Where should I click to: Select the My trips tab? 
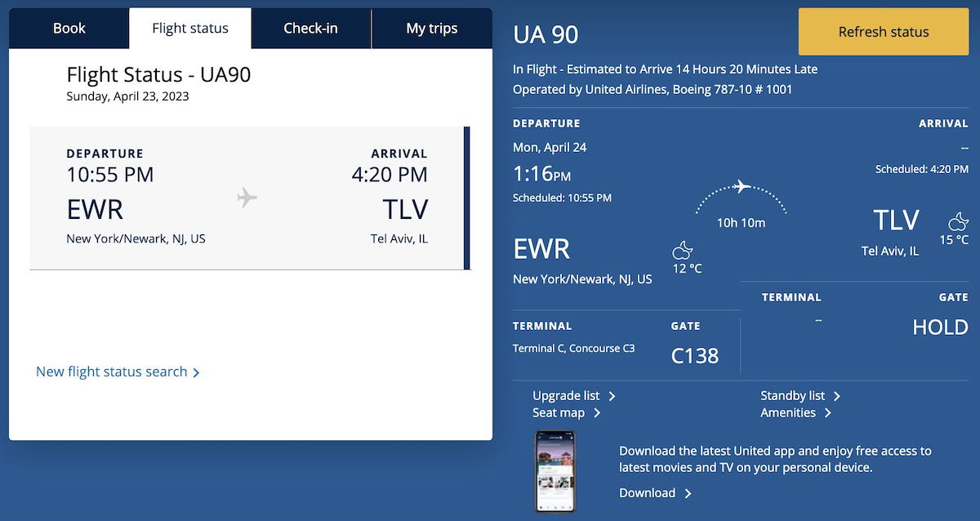click(432, 29)
